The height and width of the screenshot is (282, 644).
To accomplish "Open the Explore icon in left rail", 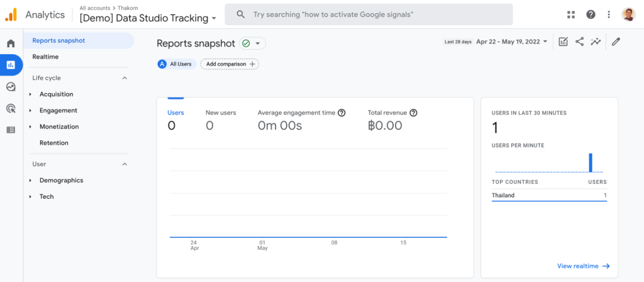I will coord(11,87).
